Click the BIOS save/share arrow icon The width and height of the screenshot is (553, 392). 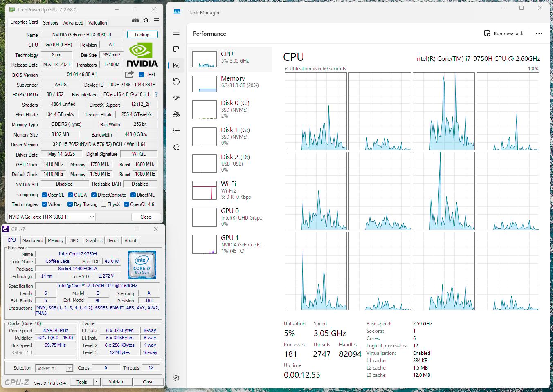[129, 74]
